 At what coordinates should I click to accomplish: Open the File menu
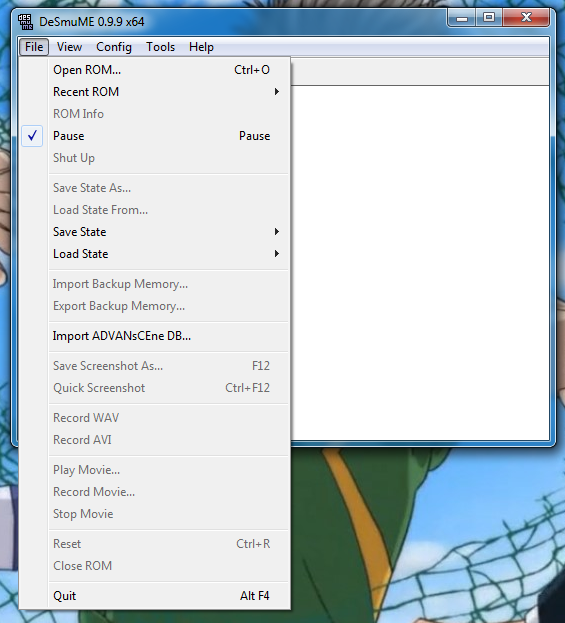coord(34,47)
